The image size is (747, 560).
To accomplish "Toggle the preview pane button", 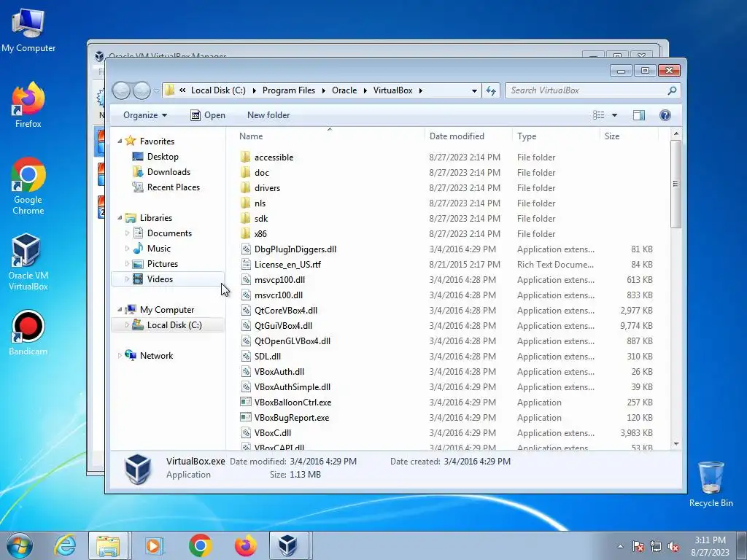I will [639, 115].
